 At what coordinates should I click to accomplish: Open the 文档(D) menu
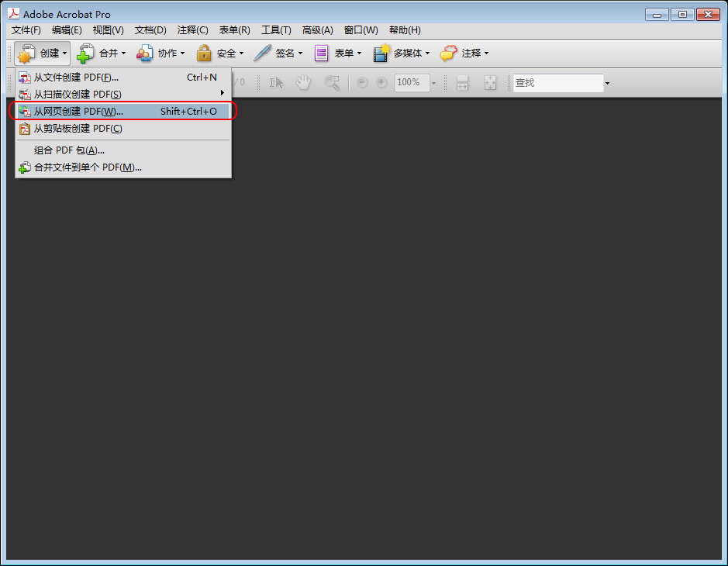[x=150, y=30]
